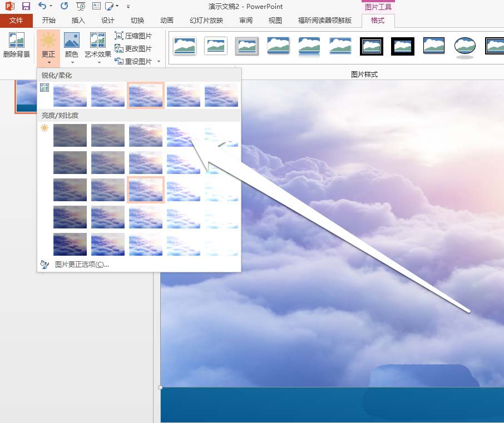Choose first-row third-column brightness preset
The image size is (504, 423).
[146, 136]
